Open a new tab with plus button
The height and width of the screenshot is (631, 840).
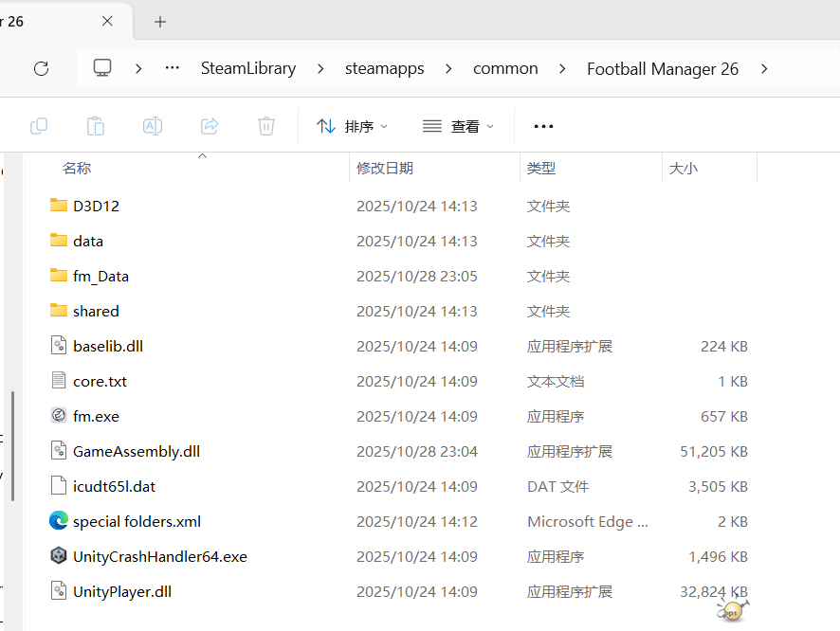pyautogui.click(x=160, y=21)
